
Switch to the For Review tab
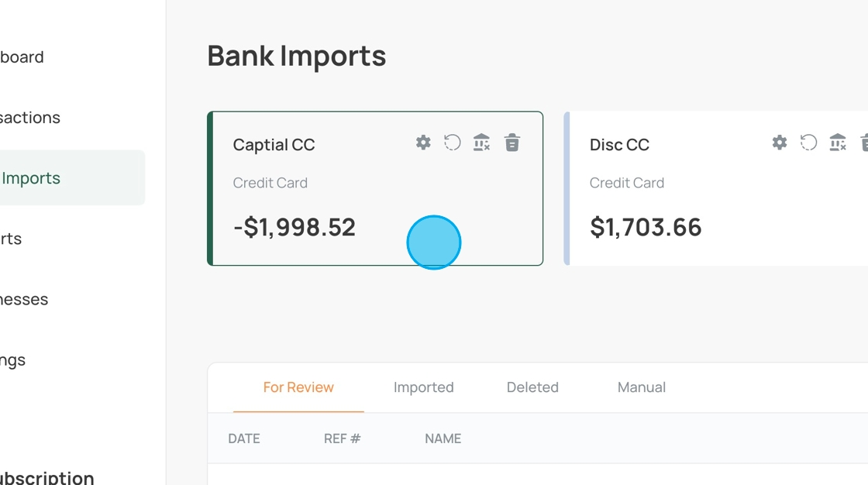pos(298,387)
